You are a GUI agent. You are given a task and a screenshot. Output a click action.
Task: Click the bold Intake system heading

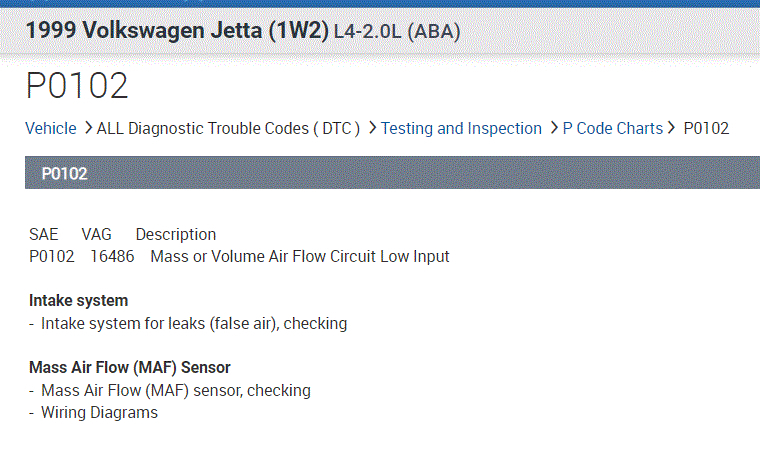coord(78,300)
